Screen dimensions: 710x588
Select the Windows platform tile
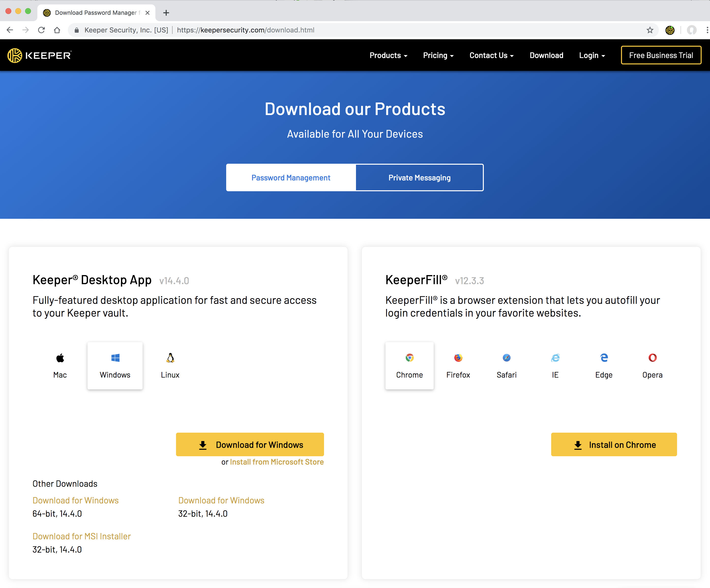115,366
